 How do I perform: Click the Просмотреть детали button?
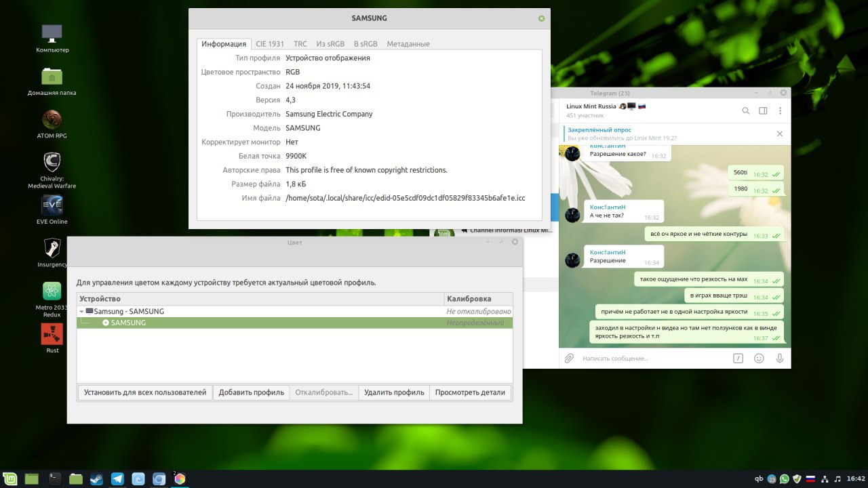point(470,392)
